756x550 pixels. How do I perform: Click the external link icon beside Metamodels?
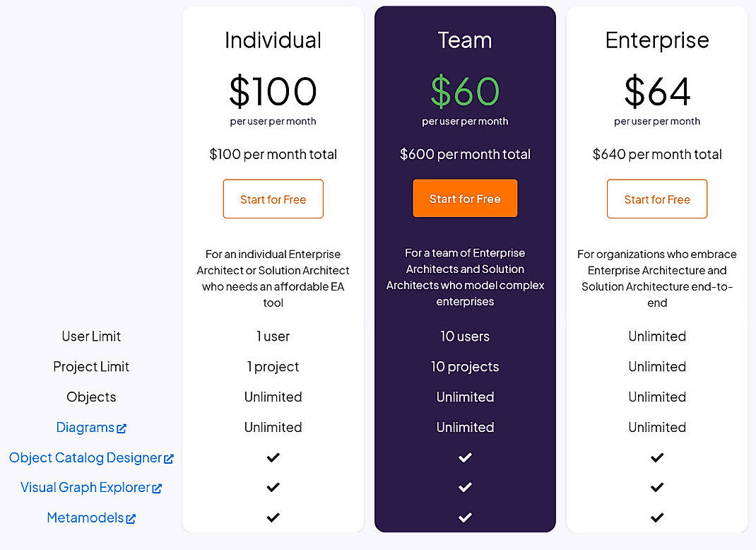(132, 518)
